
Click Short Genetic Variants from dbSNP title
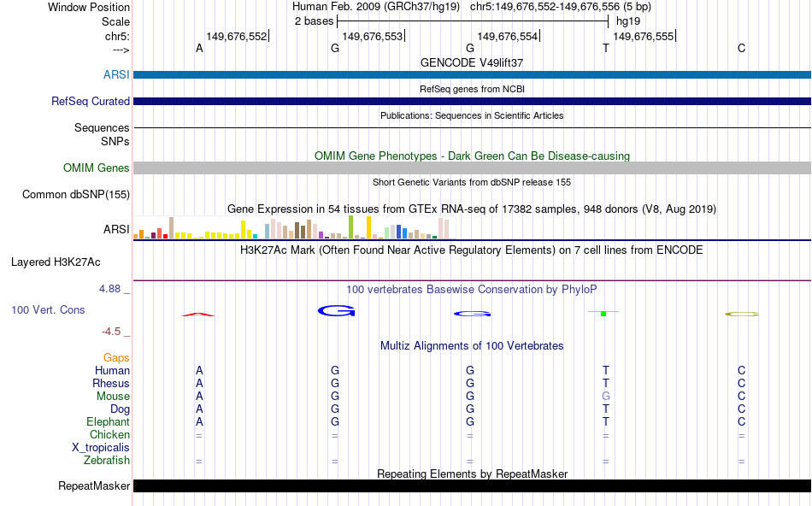(x=471, y=182)
